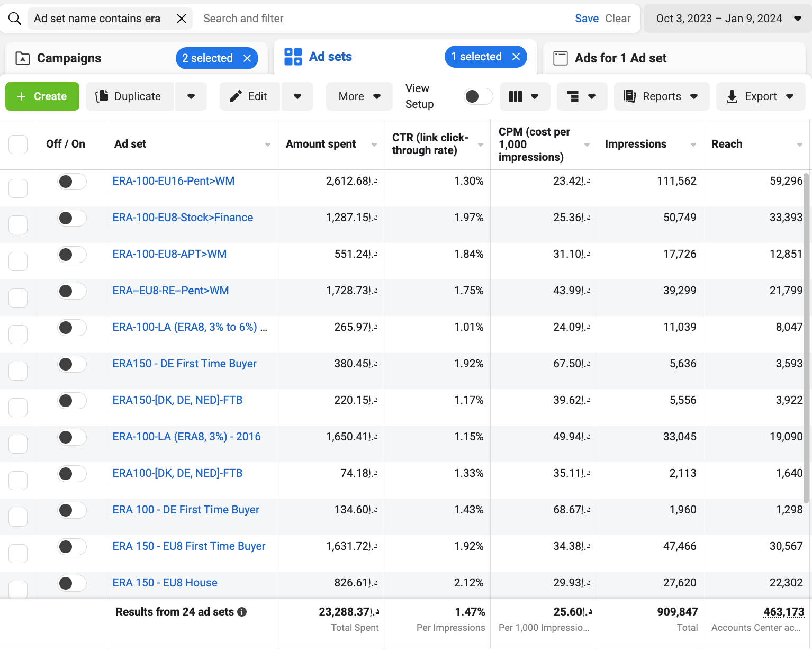This screenshot has height=650, width=812.
Task: Open the breakdown icon menu
Action: 581,96
